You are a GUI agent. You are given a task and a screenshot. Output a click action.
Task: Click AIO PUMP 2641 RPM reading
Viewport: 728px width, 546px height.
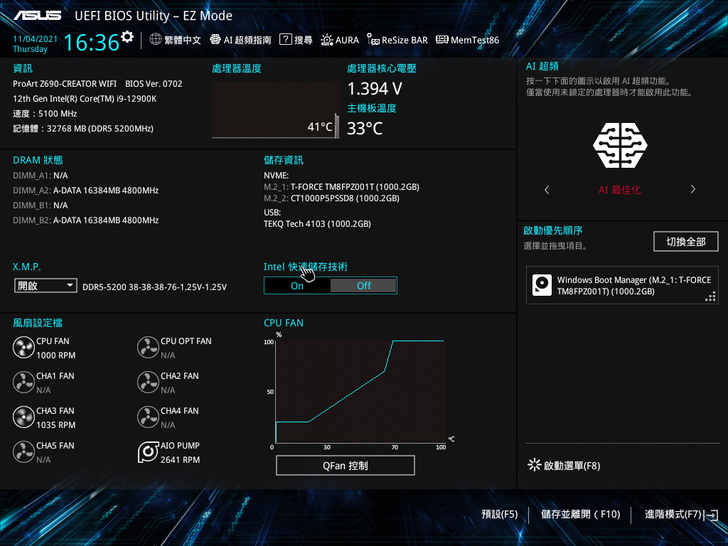pyautogui.click(x=180, y=460)
